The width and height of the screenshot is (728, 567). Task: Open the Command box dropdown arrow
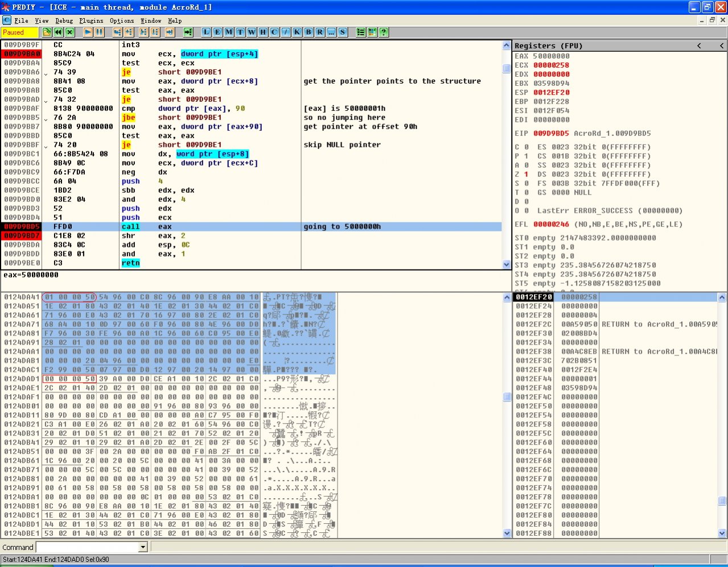[x=143, y=547]
